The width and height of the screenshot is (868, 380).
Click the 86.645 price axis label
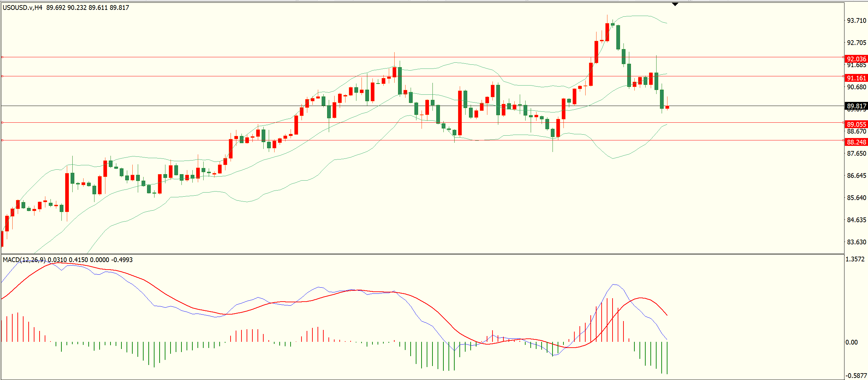pos(856,176)
